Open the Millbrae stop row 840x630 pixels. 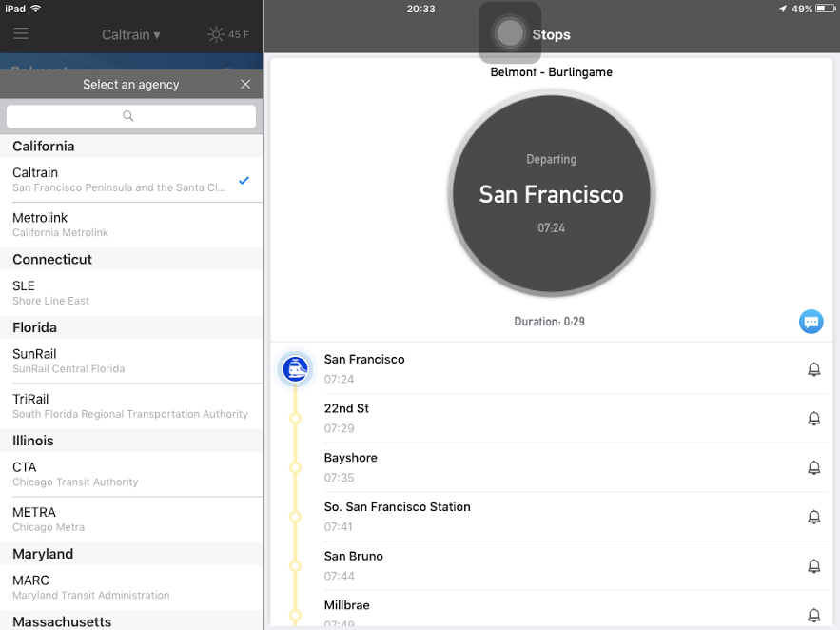tap(552, 608)
